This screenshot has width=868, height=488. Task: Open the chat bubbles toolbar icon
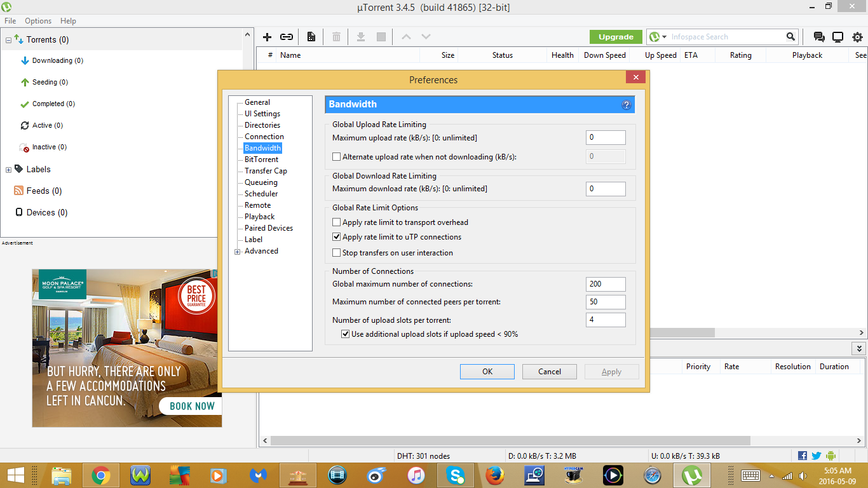click(819, 37)
